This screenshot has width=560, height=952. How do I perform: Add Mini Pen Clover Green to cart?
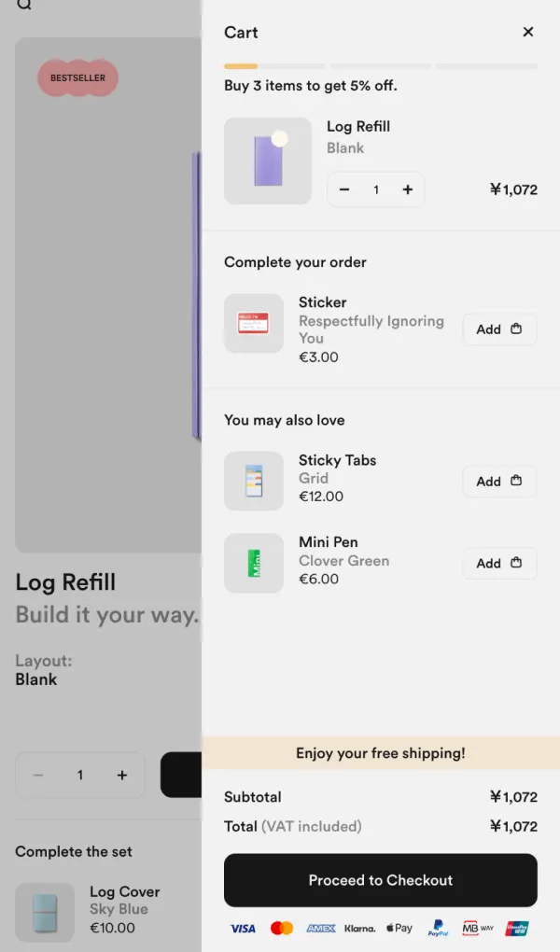tap(499, 563)
